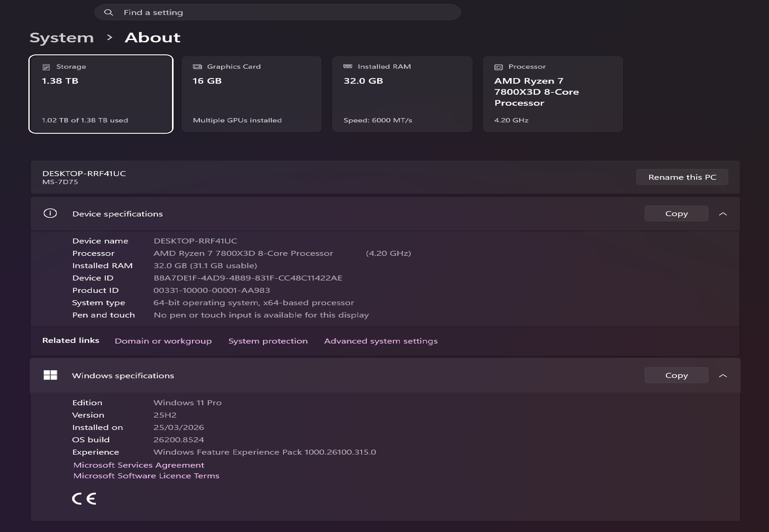
Task: Collapse the Device specifications section
Action: 723,214
